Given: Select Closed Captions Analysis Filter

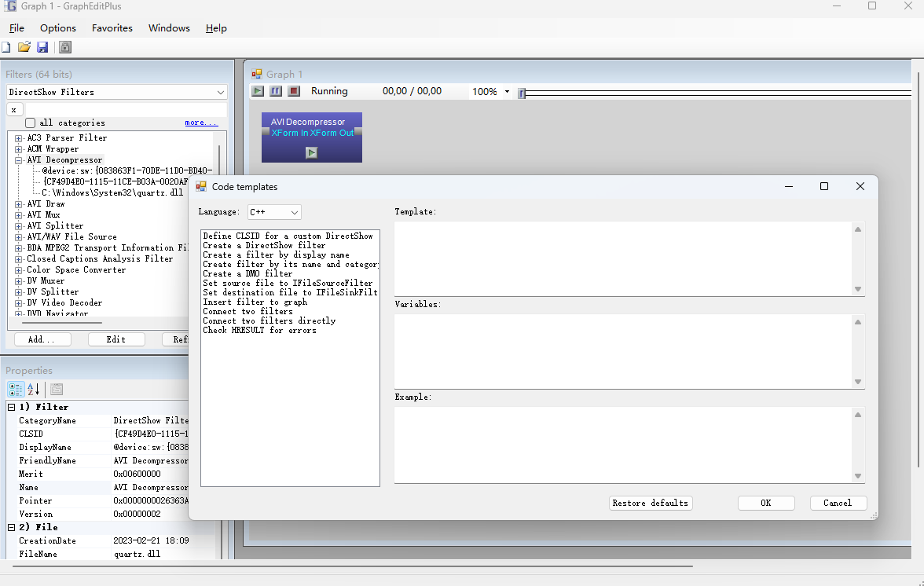Looking at the screenshot, I should pos(101,258).
